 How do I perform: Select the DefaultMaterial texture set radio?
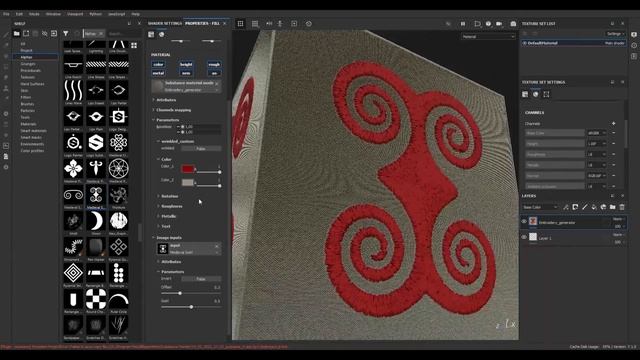click(x=524, y=43)
